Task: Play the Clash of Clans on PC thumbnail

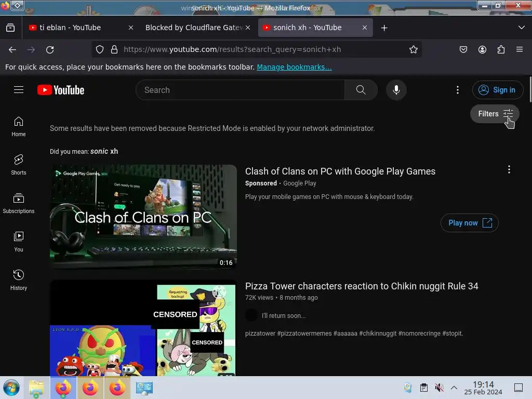Action: pyautogui.click(x=143, y=217)
